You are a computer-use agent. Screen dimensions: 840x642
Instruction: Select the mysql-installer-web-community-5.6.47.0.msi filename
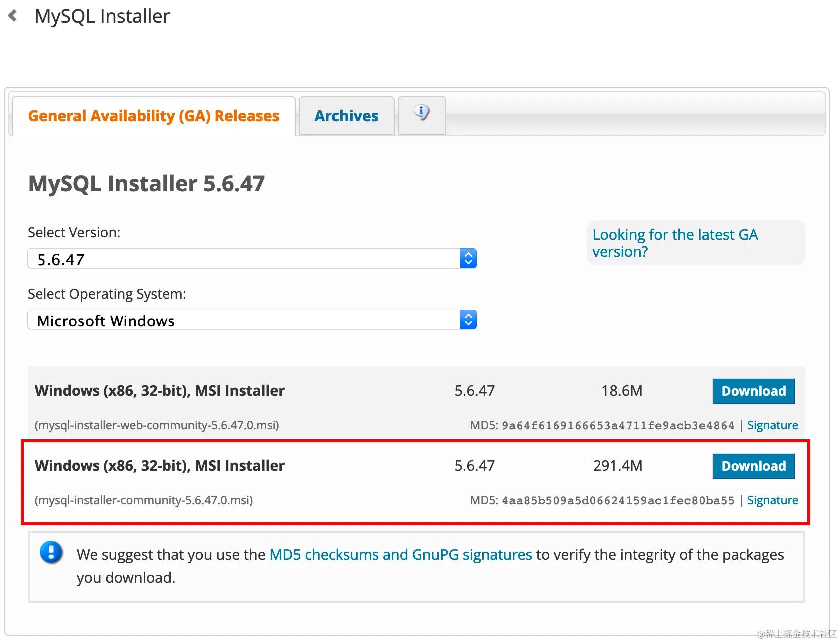[157, 425]
